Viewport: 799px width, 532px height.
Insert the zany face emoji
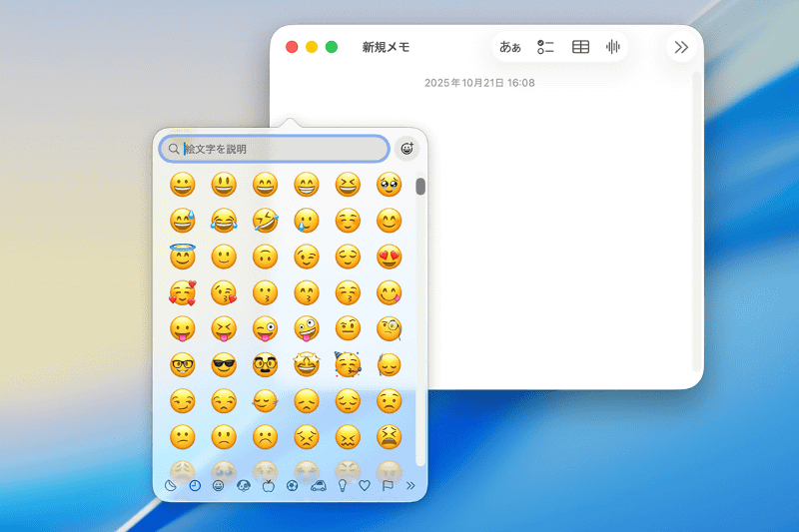pyautogui.click(x=307, y=328)
